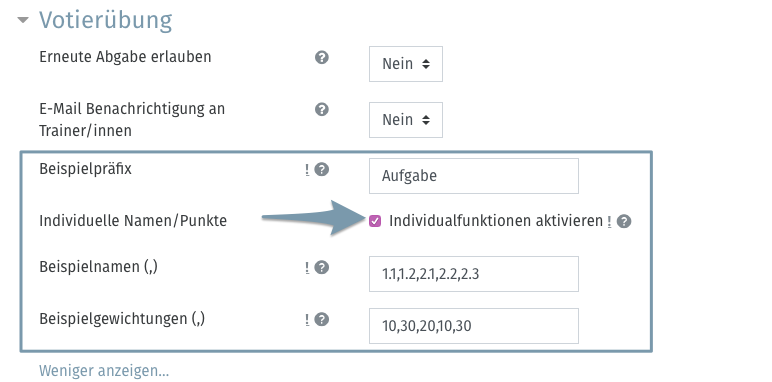Screen dimensions: 772x382
Task: Click the Votierübung section heading
Action: pos(105,21)
